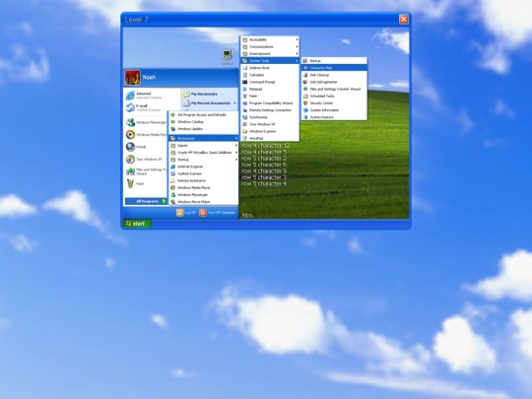
Task: Open Backup icon in System Tools submenu
Action: coord(305,61)
